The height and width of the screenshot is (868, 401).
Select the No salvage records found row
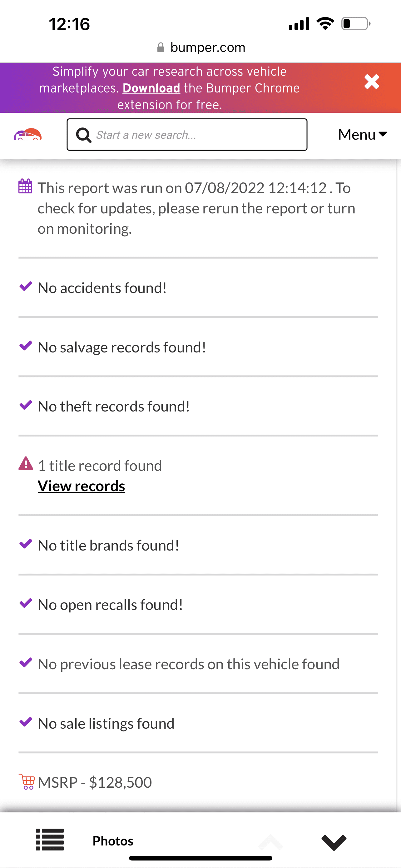click(198, 347)
